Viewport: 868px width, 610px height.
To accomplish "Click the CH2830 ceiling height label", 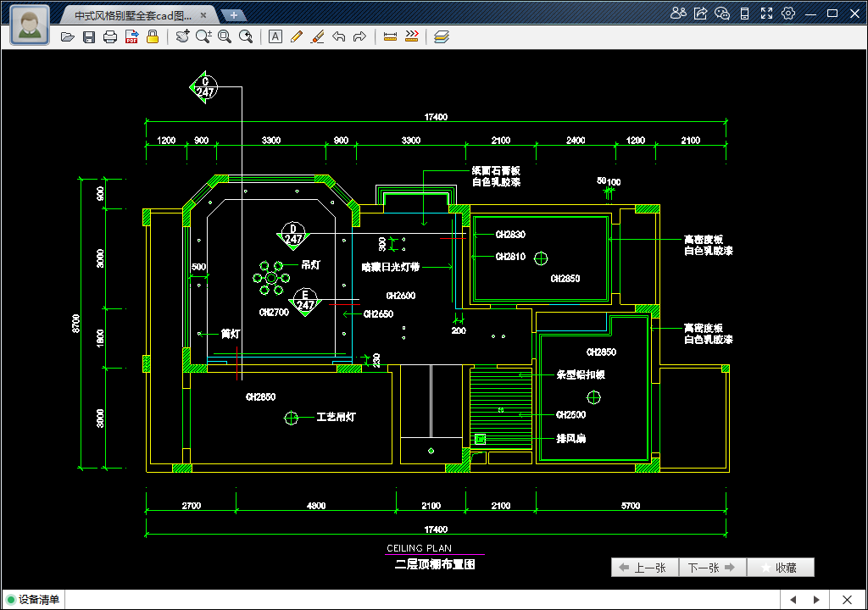I will (510, 234).
